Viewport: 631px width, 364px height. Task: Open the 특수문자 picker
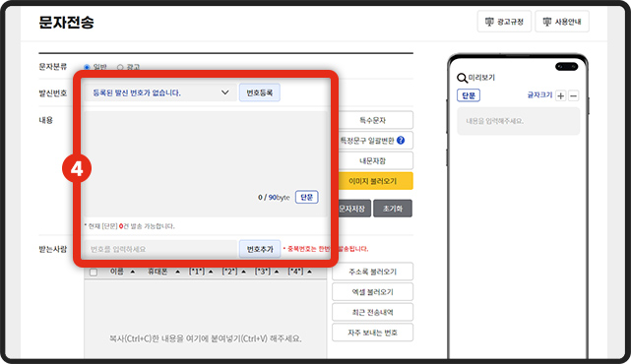click(372, 120)
